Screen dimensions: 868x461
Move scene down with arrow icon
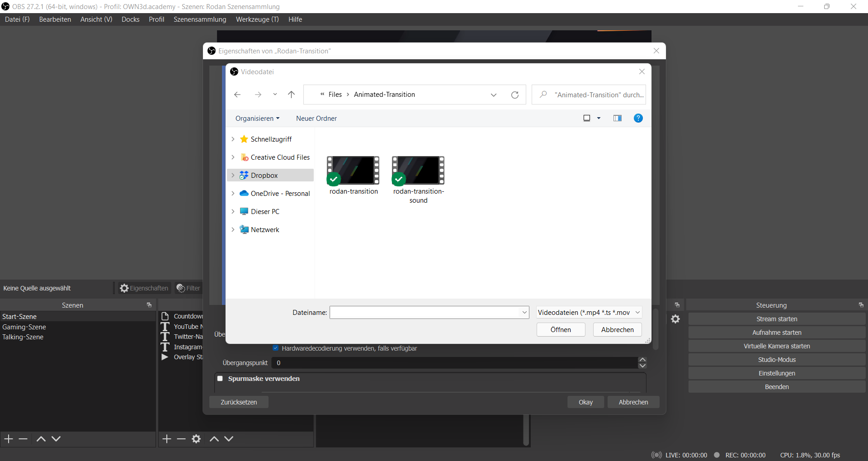[56, 439]
